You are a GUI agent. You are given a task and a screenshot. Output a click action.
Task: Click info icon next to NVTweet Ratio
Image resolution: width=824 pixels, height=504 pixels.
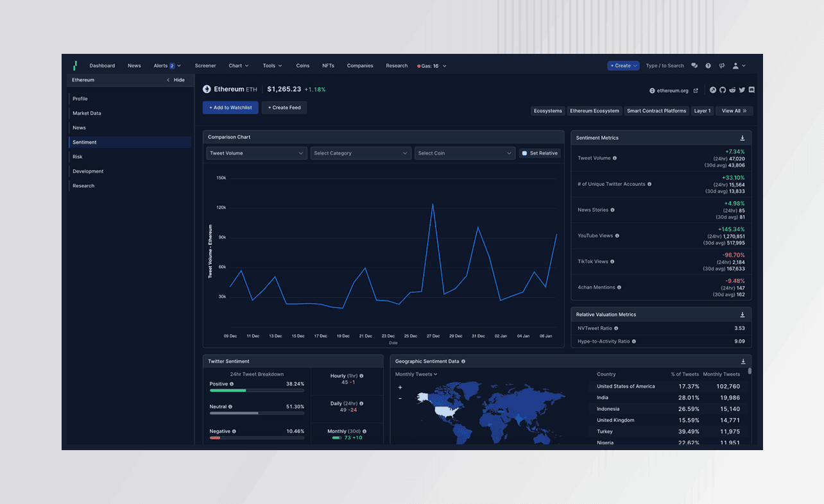click(616, 328)
